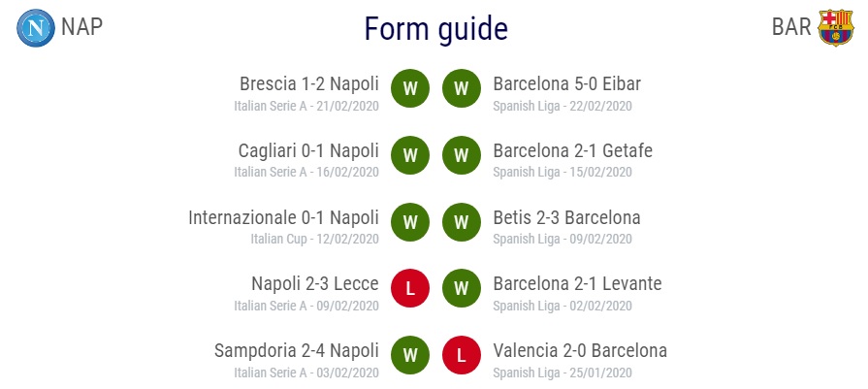868x389 pixels.
Task: Open the Valencia 2-0 Barcelona result
Action: click(x=580, y=351)
